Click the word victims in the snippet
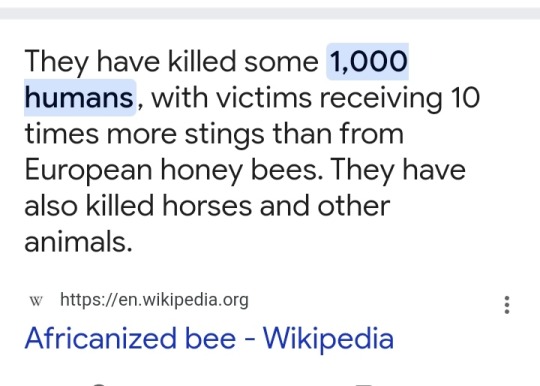The height and width of the screenshot is (386, 540). point(263,98)
